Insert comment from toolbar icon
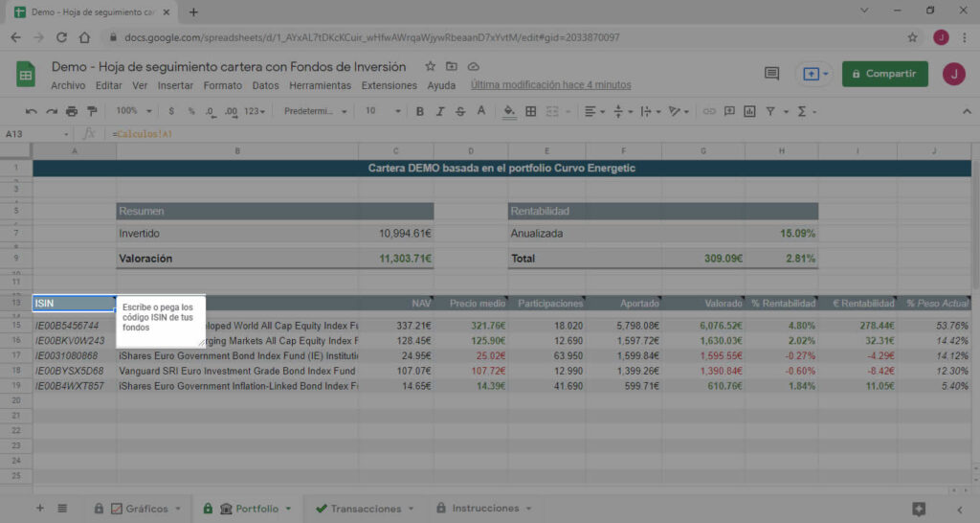This screenshot has height=523, width=980. (x=729, y=111)
